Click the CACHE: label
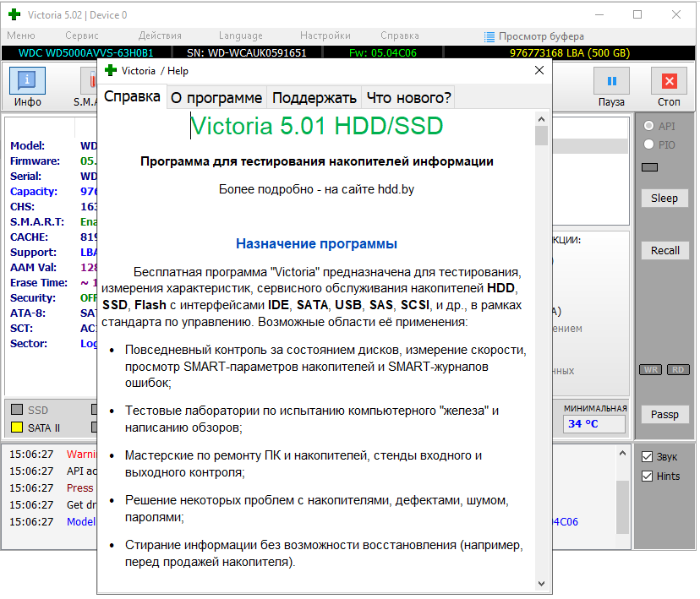Viewport: 700px width, 599px height. (x=30, y=237)
